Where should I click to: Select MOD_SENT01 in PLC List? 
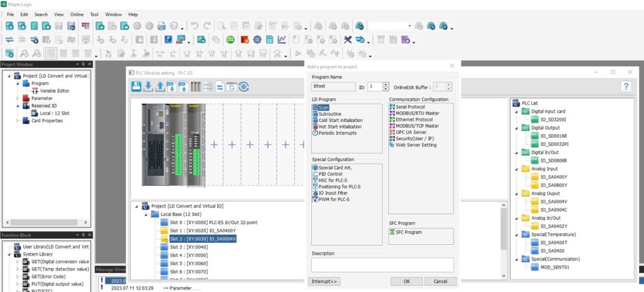click(555, 267)
